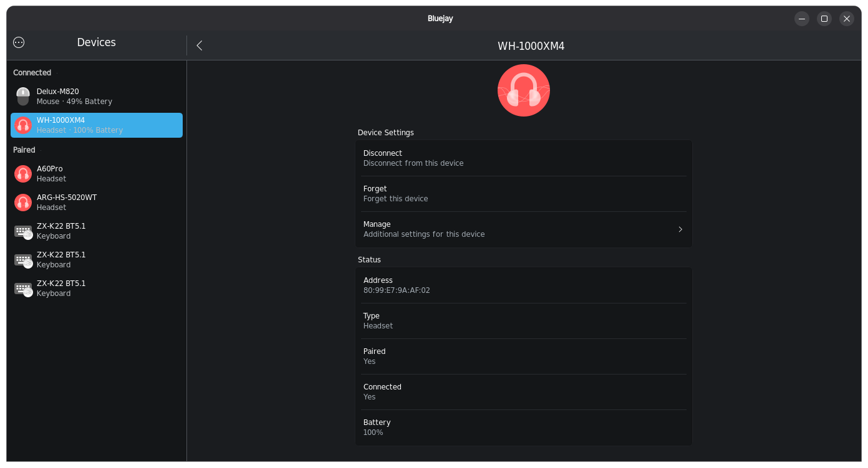
Task: Click the A60Pro headset icon
Action: pos(23,174)
